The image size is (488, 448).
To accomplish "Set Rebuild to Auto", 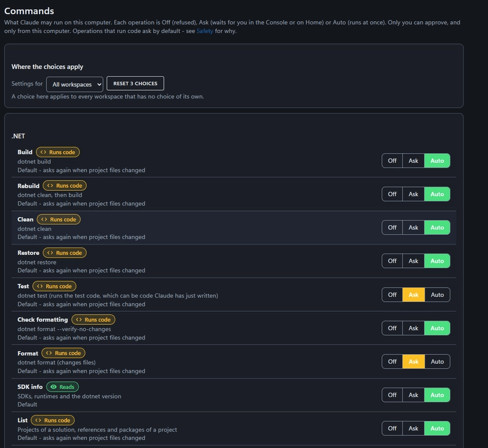I will pyautogui.click(x=437, y=194).
